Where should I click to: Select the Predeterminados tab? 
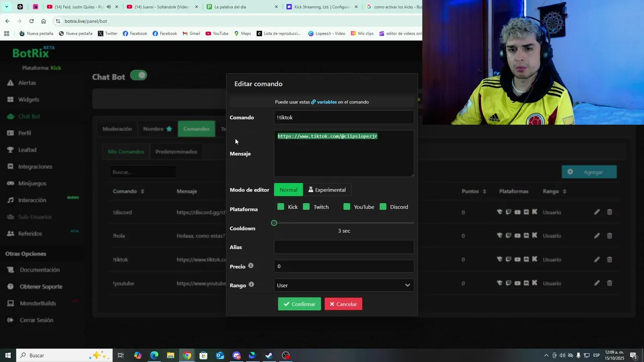[176, 151]
